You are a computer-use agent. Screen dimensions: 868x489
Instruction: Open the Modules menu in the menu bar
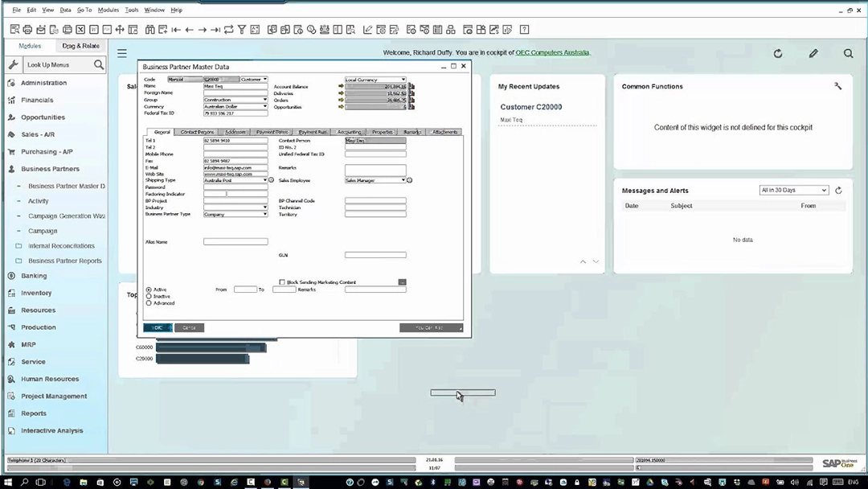(x=108, y=10)
